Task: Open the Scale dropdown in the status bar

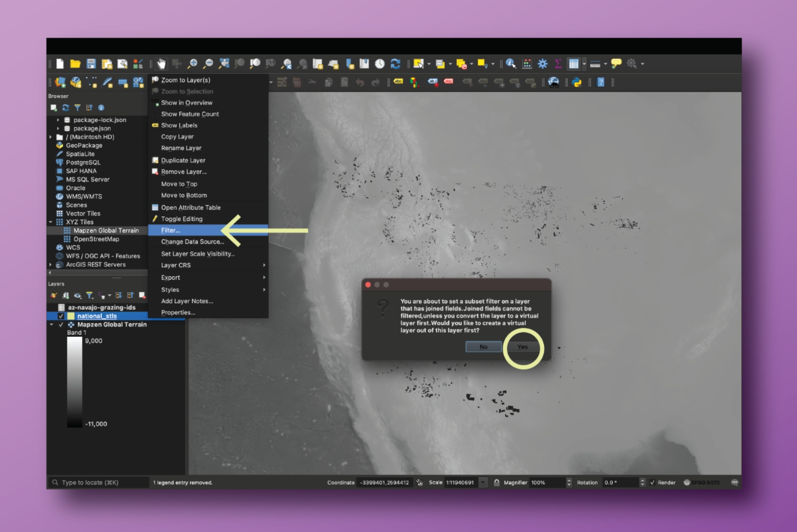Action: click(x=483, y=482)
